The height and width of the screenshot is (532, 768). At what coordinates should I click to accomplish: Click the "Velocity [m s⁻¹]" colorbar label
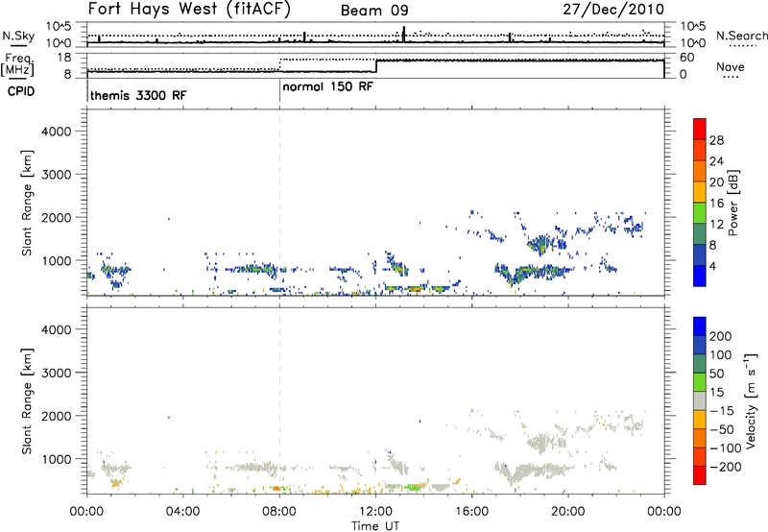(x=751, y=400)
